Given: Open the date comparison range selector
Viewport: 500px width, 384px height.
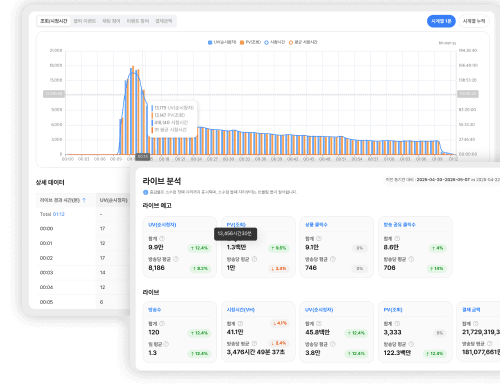Looking at the screenshot, I should pos(443,180).
